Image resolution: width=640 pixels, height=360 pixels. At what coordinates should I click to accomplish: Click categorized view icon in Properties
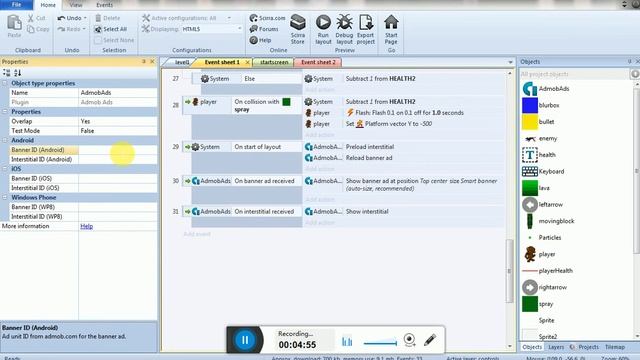[7, 73]
